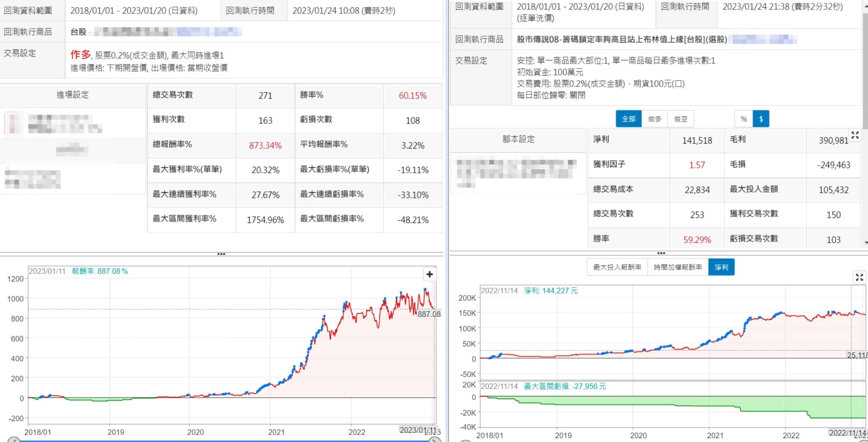Image resolution: width=868 pixels, height=442 pixels.
Task: Show only 做空 short trades
Action: [x=681, y=119]
